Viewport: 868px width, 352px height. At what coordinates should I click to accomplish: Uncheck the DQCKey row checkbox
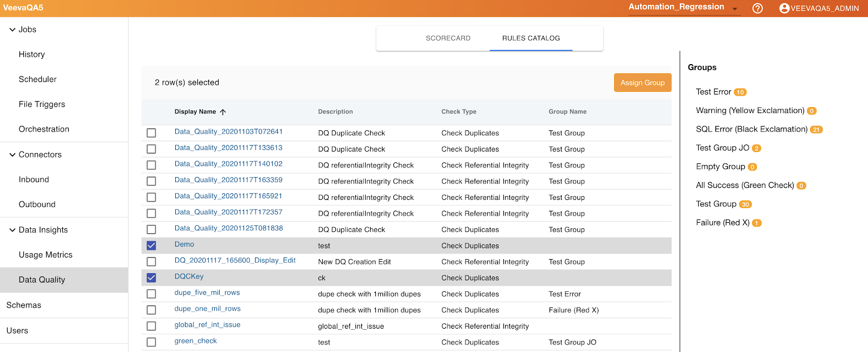click(x=151, y=278)
